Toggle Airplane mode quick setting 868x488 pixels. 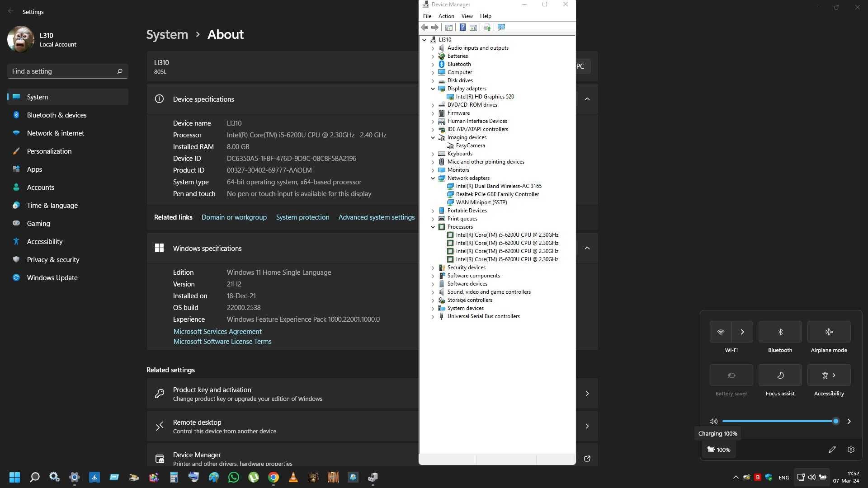click(x=829, y=331)
